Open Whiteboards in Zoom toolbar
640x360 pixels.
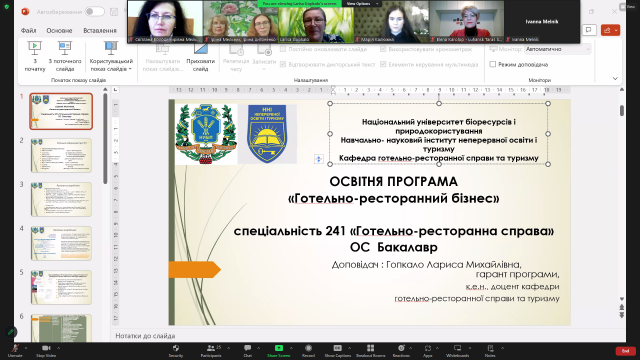click(458, 350)
